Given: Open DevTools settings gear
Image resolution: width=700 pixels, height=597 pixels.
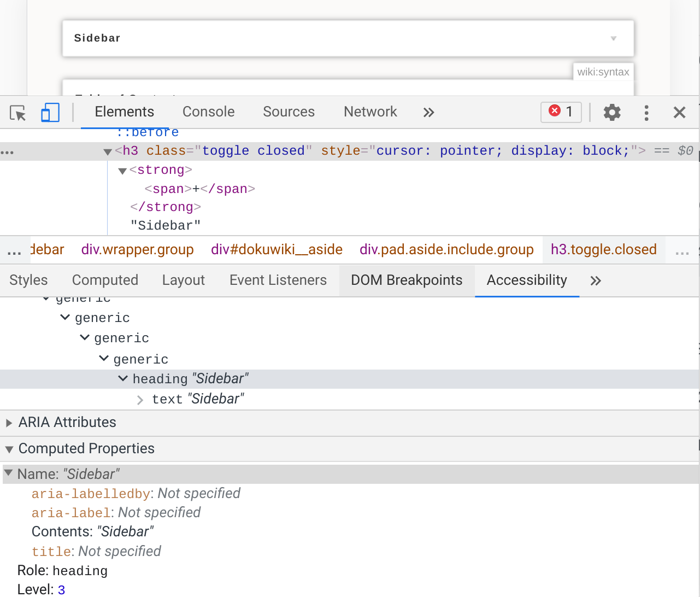Looking at the screenshot, I should 612,112.
